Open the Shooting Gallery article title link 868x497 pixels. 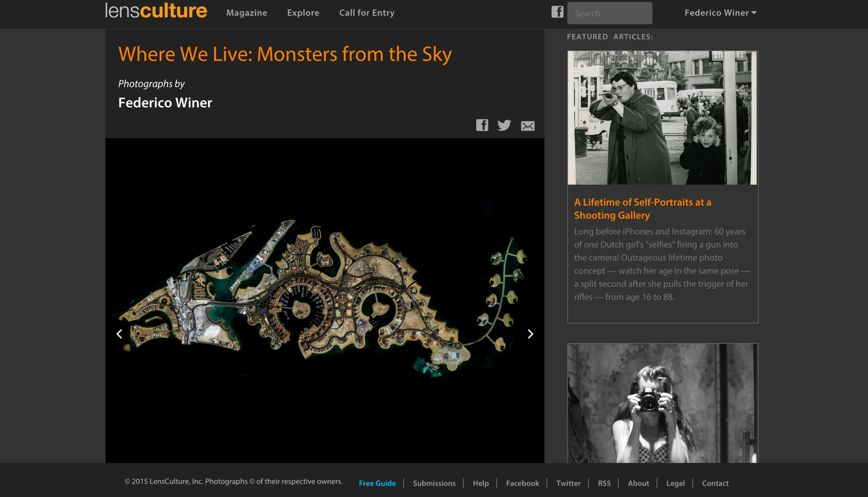tap(643, 209)
